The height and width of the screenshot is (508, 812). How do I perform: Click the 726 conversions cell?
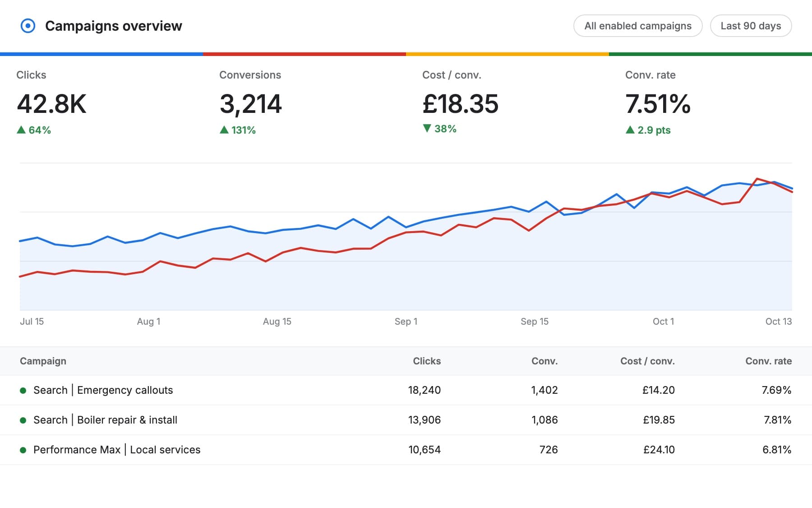(x=549, y=450)
